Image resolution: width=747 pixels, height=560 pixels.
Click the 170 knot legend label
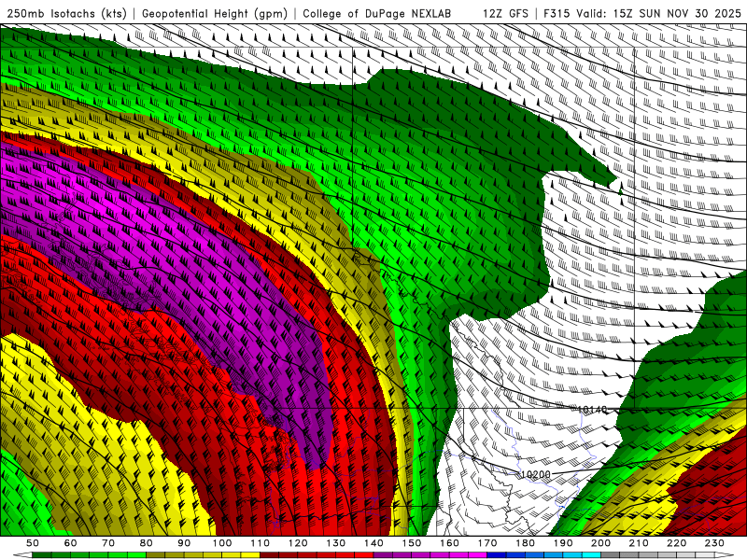pyautogui.click(x=487, y=543)
